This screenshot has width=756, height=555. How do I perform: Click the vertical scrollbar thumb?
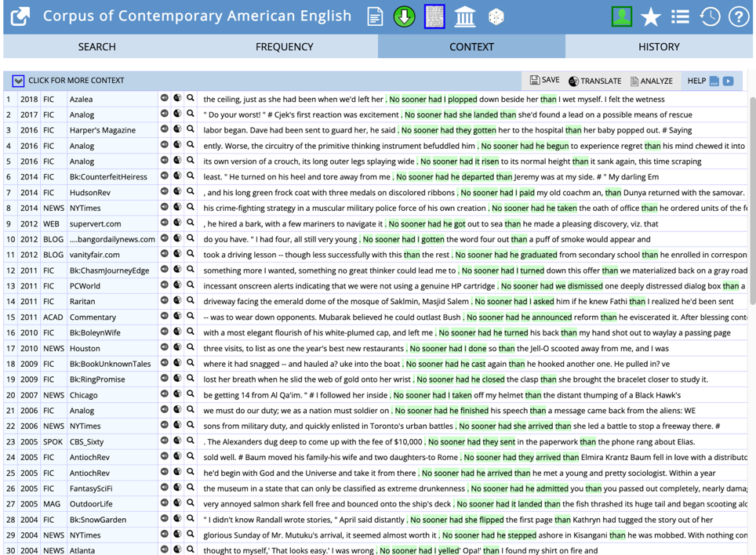pos(753,201)
